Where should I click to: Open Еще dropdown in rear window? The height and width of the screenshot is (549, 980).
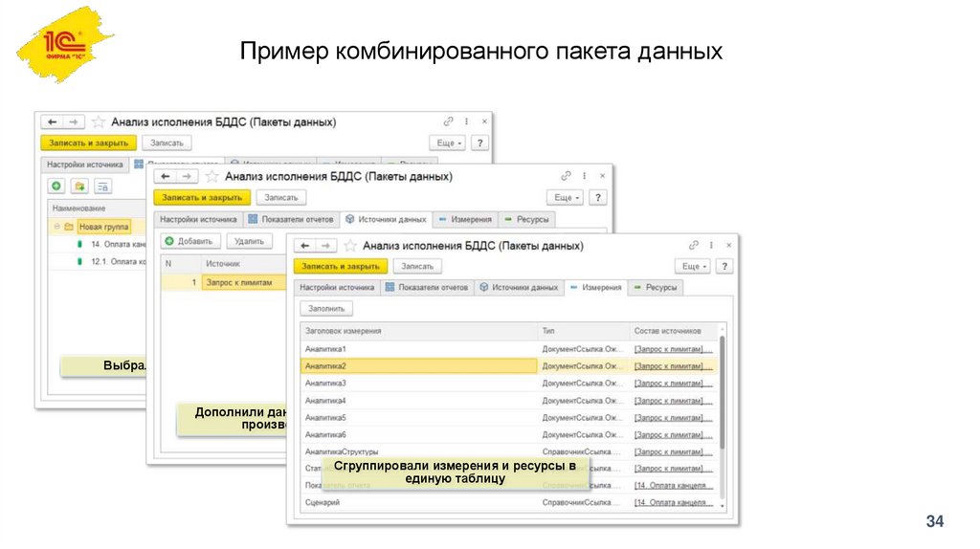pyautogui.click(x=448, y=143)
